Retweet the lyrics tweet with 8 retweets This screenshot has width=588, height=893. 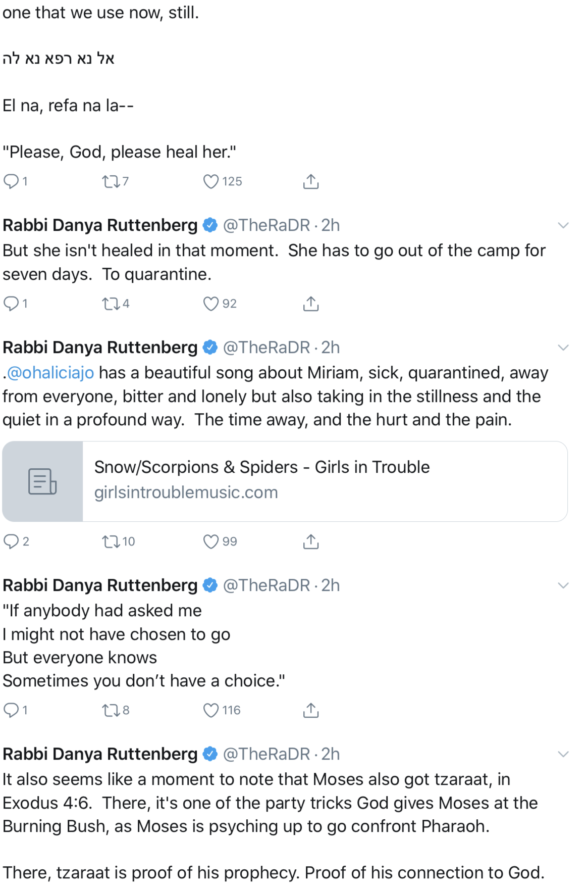pos(110,710)
